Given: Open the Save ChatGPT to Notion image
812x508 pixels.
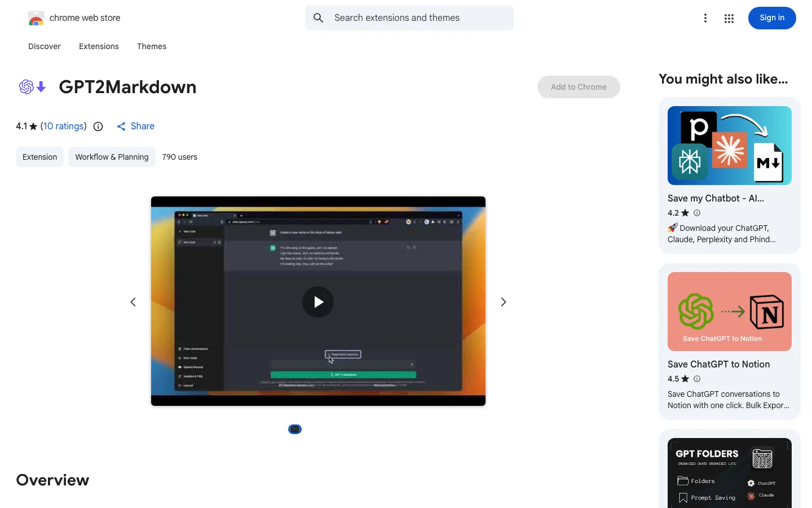Looking at the screenshot, I should coord(730,312).
